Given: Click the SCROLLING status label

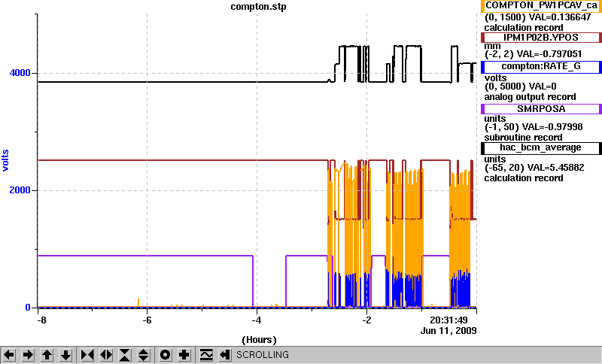Looking at the screenshot, I should pos(263,355).
